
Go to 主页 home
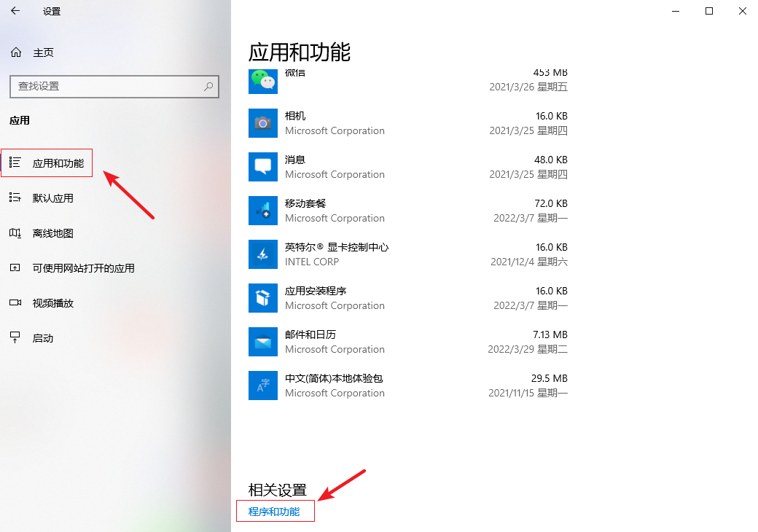(x=42, y=53)
